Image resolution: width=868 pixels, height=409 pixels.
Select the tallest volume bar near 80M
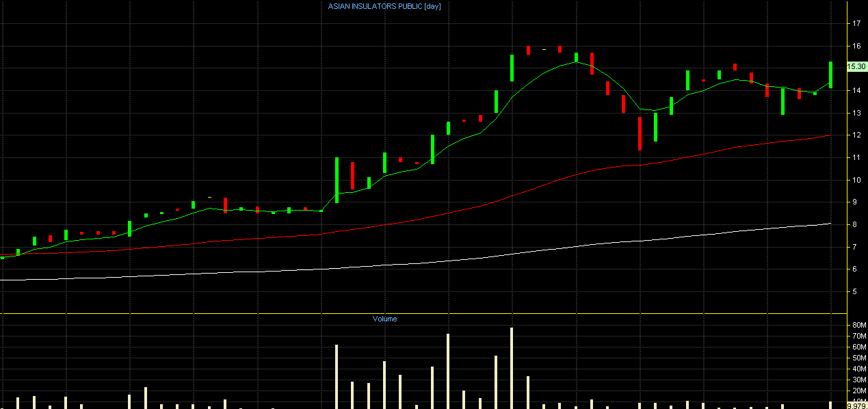coord(512,368)
